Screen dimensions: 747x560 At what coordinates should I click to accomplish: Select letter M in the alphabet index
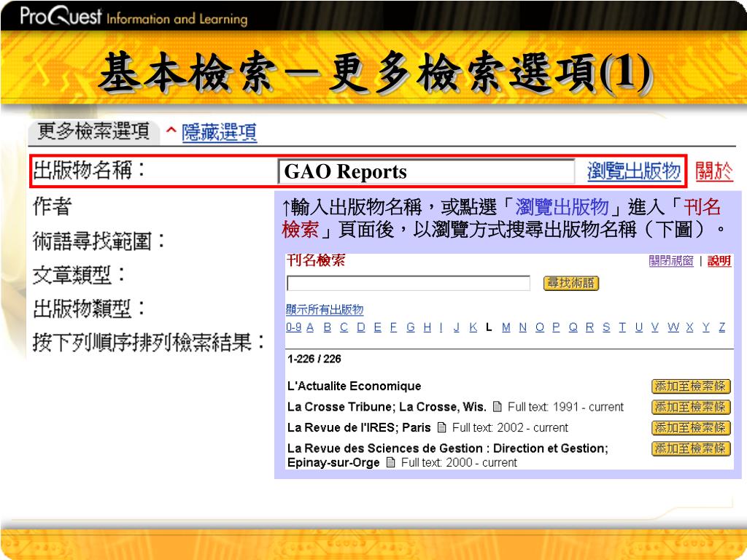click(506, 327)
